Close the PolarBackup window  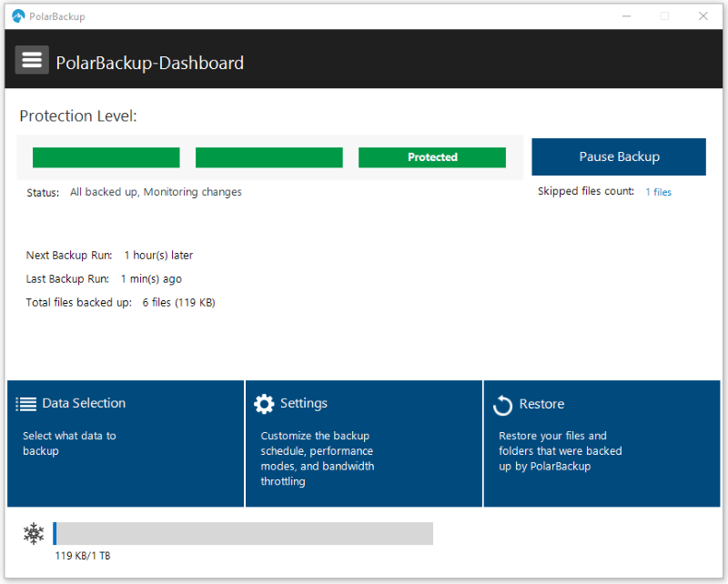(x=703, y=16)
